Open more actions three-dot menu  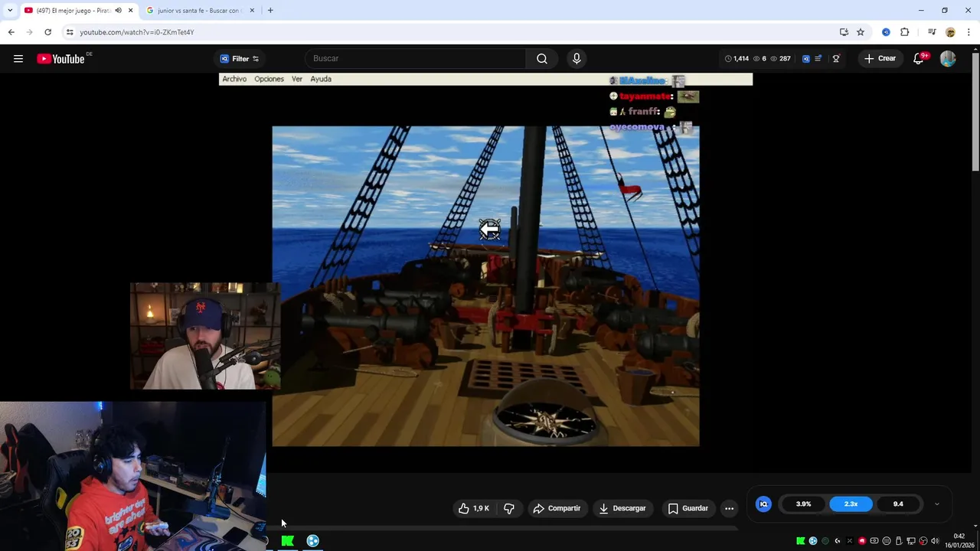point(729,508)
